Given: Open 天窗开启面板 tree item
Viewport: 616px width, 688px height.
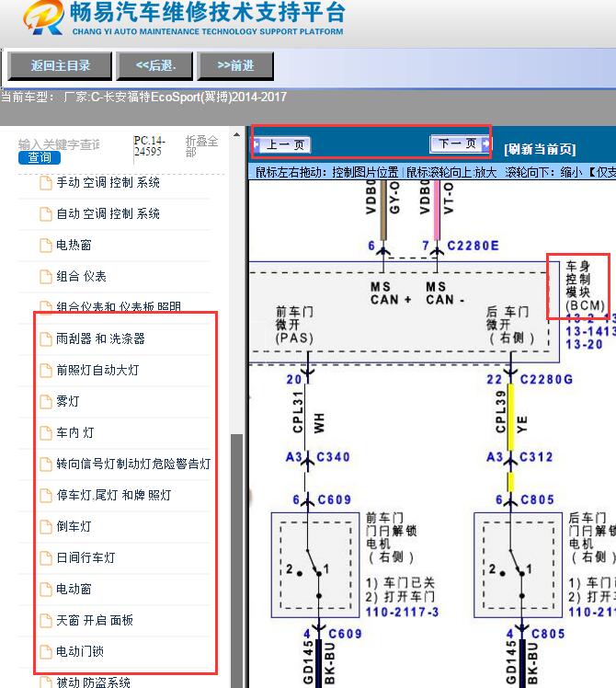Looking at the screenshot, I should [95, 620].
